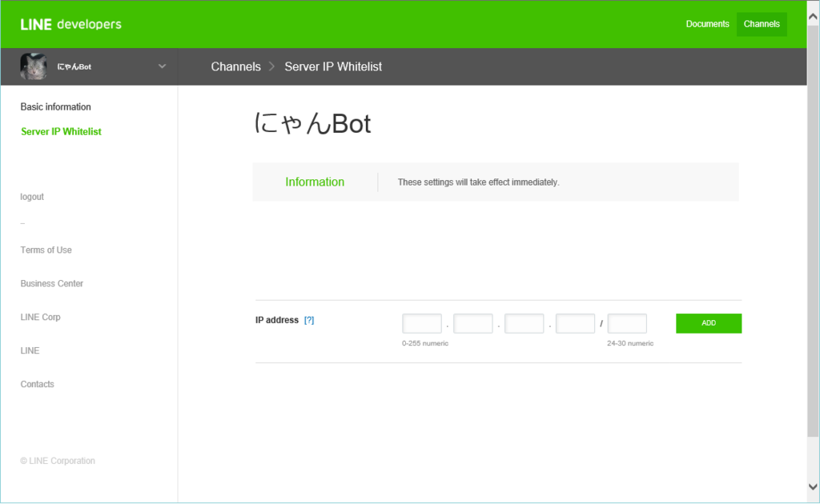Click Channels in the breadcrumb
This screenshot has width=820, height=504.
[x=236, y=67]
